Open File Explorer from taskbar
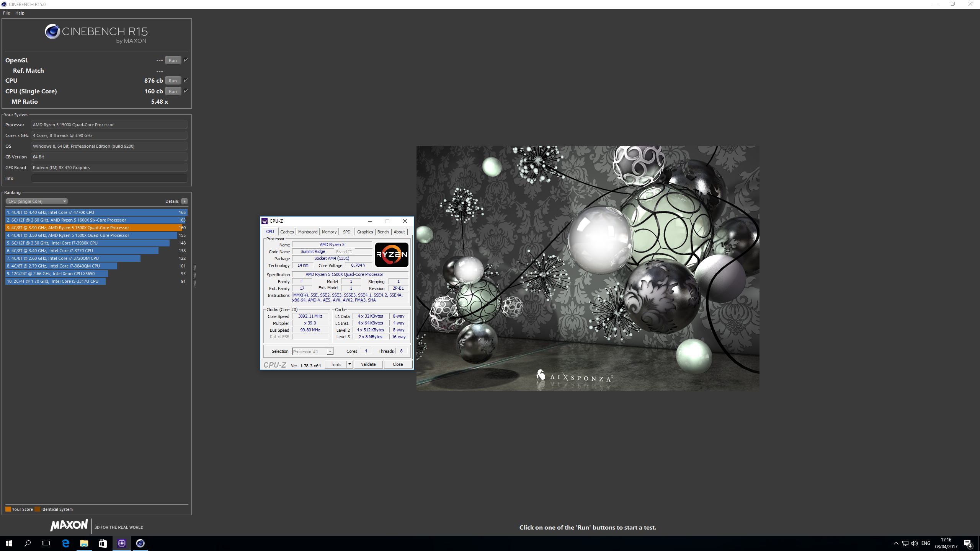The height and width of the screenshot is (551, 980). [x=84, y=543]
